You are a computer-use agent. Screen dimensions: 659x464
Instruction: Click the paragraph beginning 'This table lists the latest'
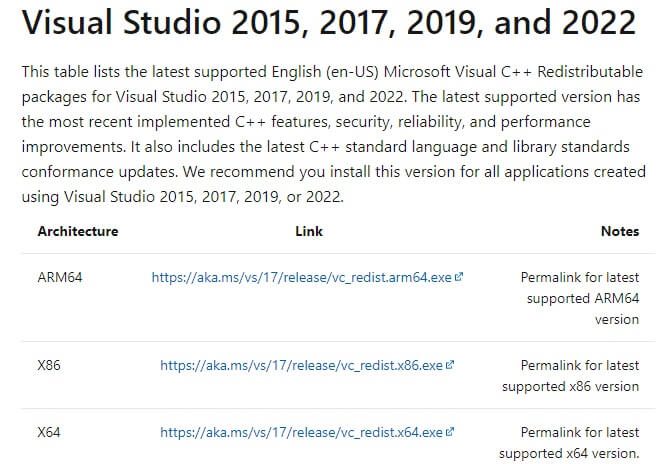click(334, 134)
